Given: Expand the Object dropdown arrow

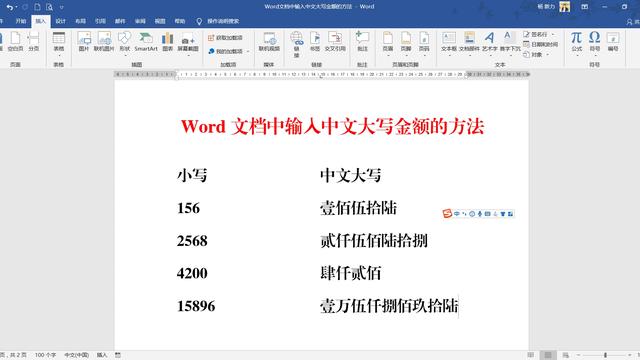Looking at the screenshot, I should tap(547, 54).
